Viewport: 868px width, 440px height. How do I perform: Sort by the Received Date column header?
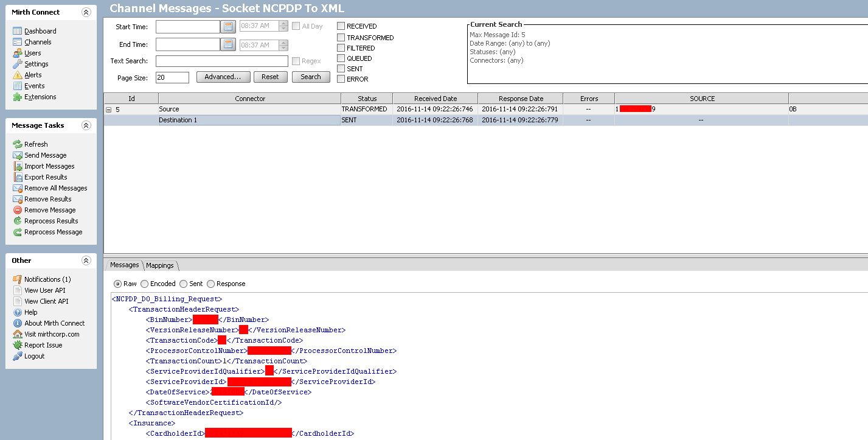pos(436,99)
